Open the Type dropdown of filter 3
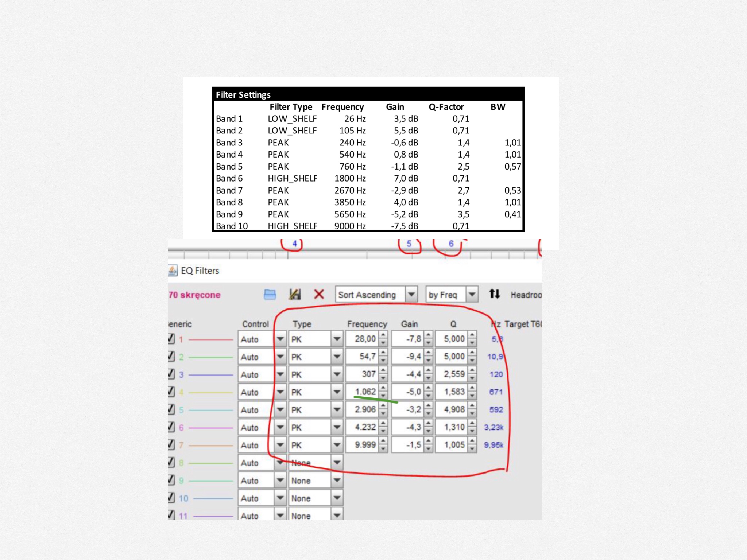 (316, 374)
